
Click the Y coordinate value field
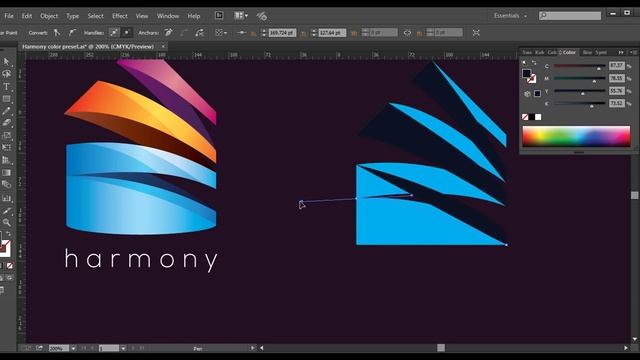332,33
